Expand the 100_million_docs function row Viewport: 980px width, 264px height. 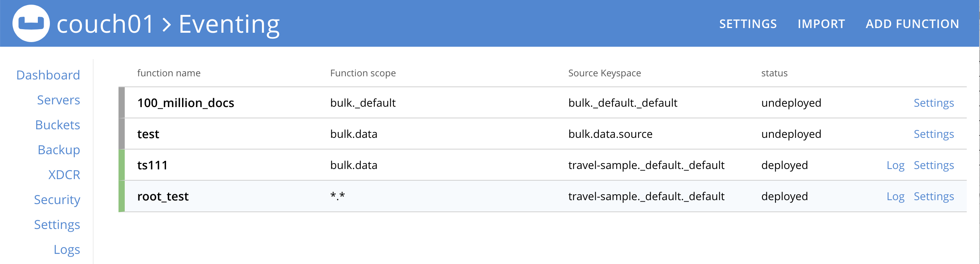(186, 103)
